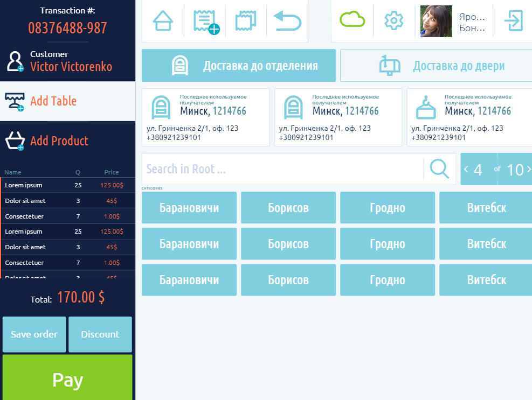
Task: Select Add Product in the sidebar
Action: [x=59, y=141]
